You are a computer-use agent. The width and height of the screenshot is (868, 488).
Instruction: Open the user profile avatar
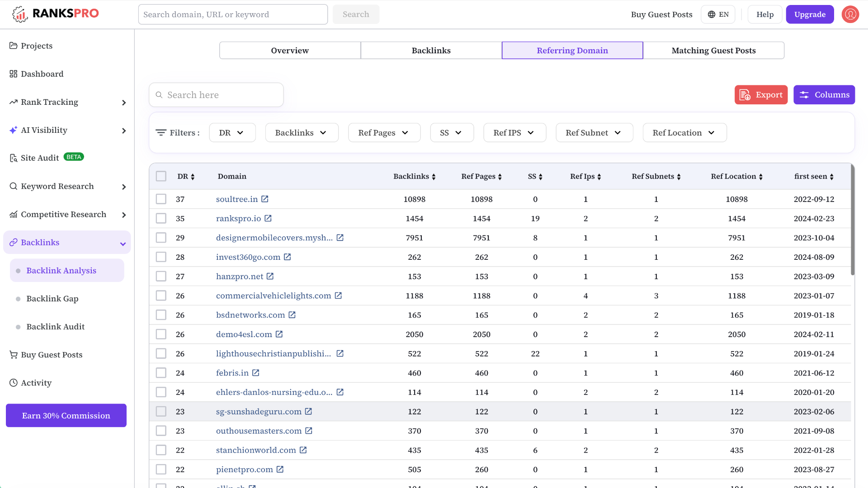[850, 14]
